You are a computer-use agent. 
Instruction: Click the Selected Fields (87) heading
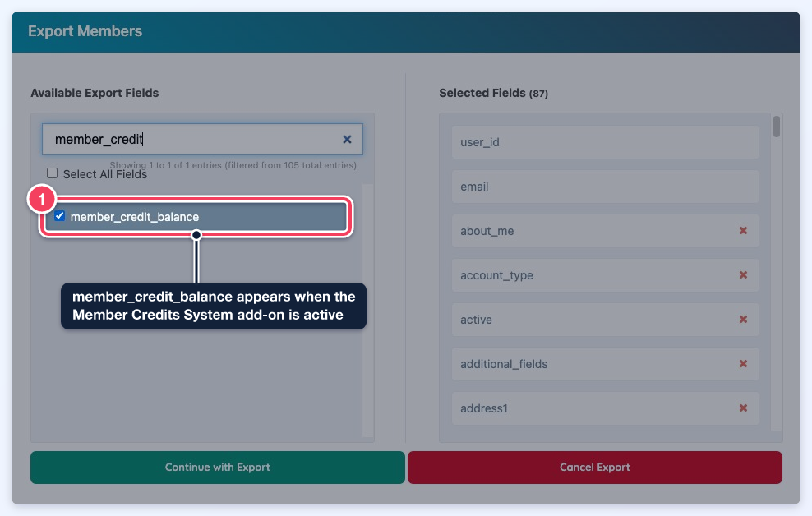pyautogui.click(x=493, y=93)
